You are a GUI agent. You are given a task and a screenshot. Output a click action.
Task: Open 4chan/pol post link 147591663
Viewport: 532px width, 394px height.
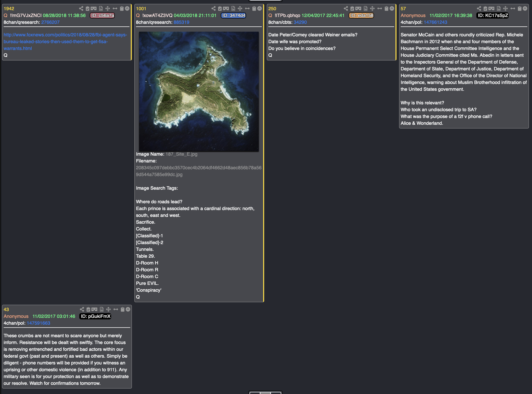tap(38, 323)
